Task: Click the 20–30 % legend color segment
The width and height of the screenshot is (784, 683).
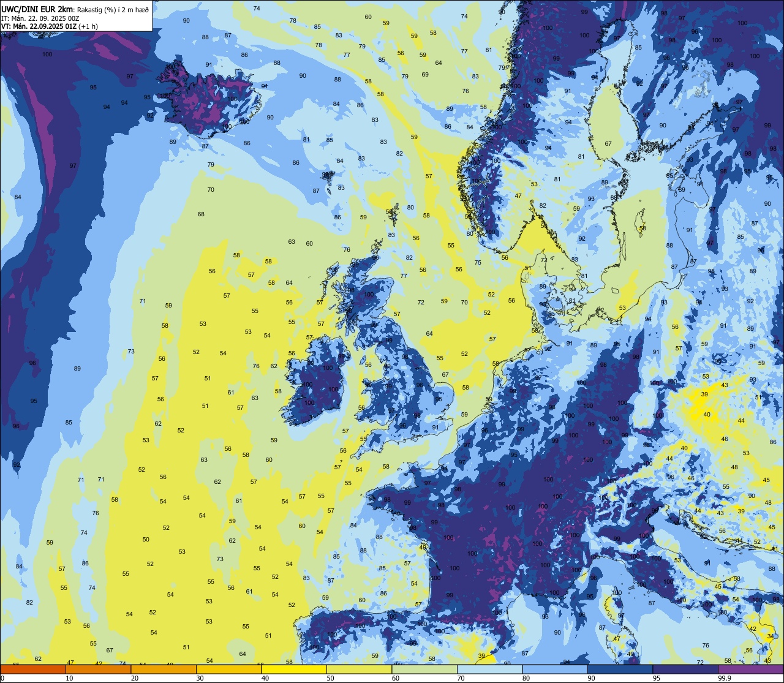Action: coord(164,670)
